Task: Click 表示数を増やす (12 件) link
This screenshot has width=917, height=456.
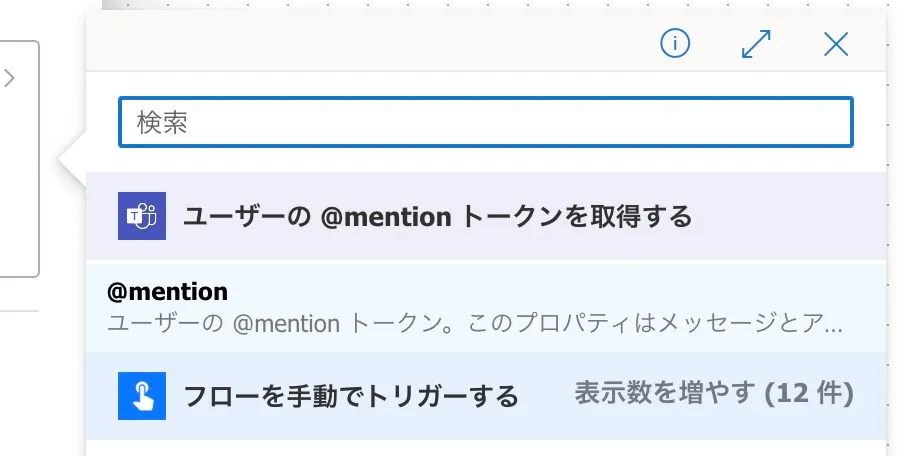Action: (713, 394)
